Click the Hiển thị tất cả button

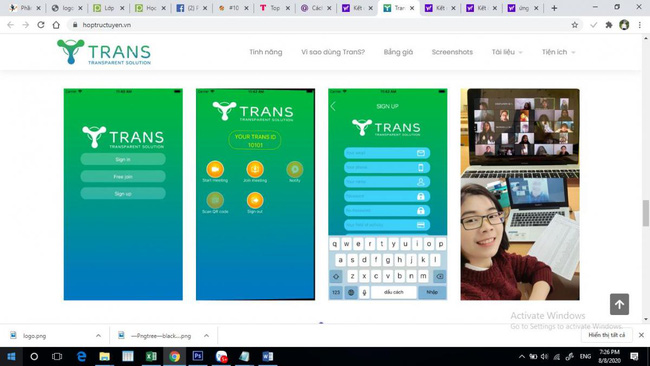606,335
